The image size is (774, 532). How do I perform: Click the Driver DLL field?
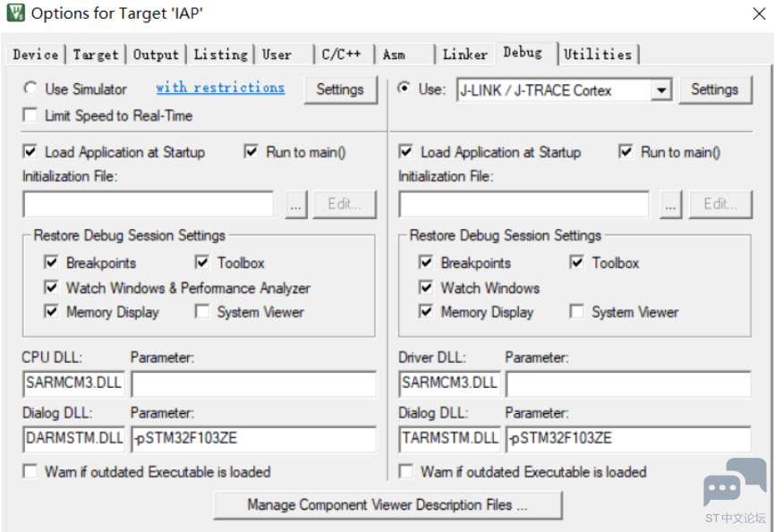(450, 383)
